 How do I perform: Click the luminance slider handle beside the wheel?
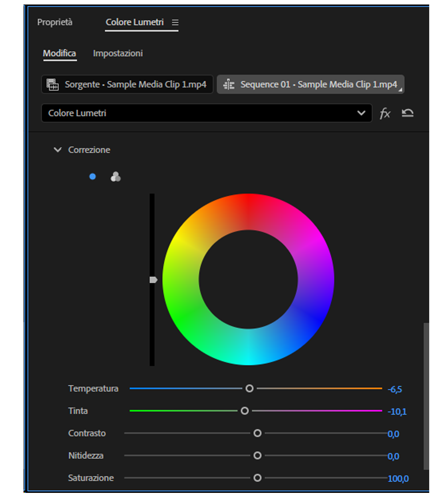pyautogui.click(x=153, y=280)
